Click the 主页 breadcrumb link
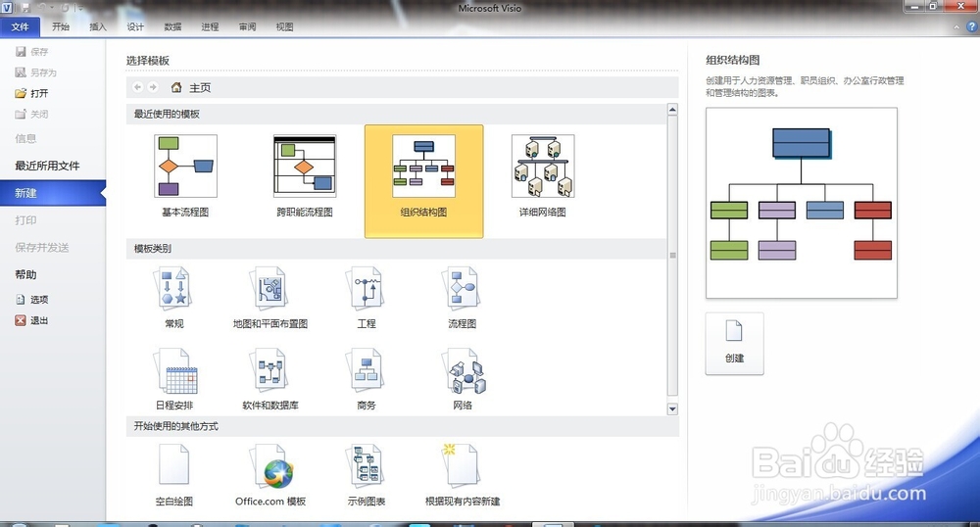 click(200, 87)
